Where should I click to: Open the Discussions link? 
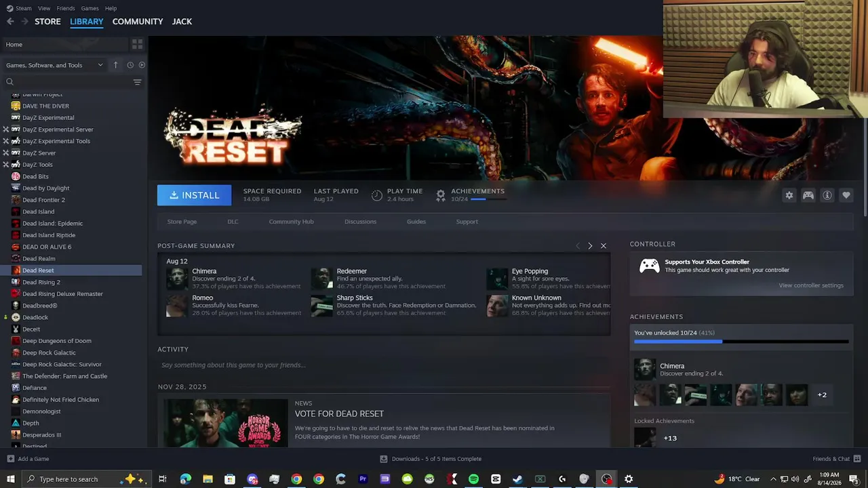tap(360, 222)
